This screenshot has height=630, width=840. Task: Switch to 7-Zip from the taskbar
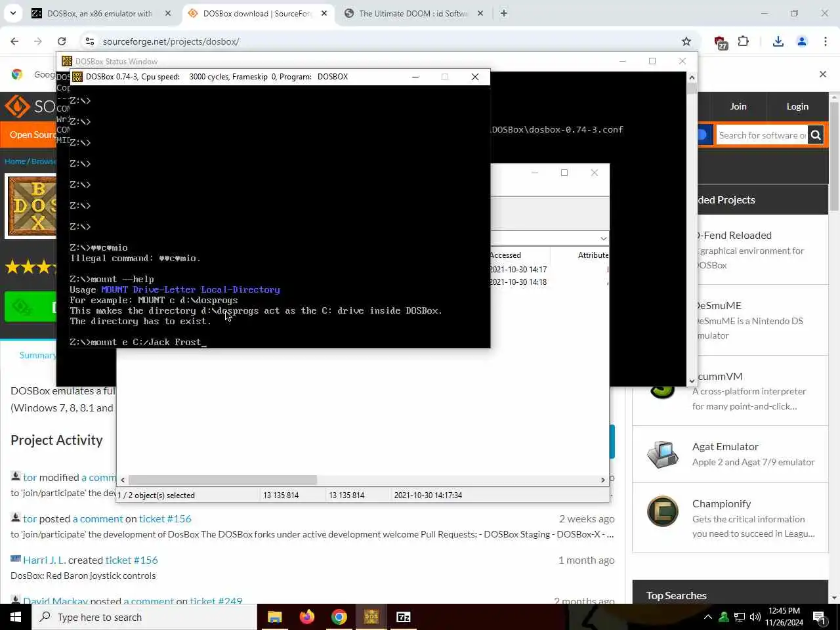pyautogui.click(x=404, y=617)
